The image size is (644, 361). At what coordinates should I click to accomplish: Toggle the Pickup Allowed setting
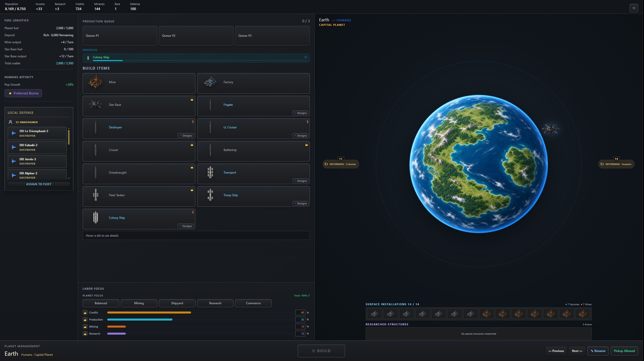click(624, 351)
